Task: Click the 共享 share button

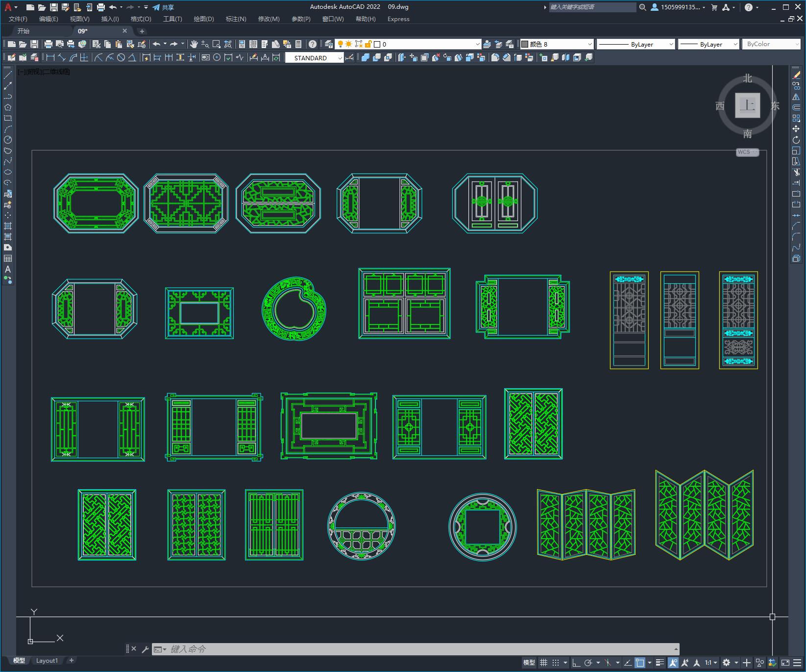Action: point(163,7)
